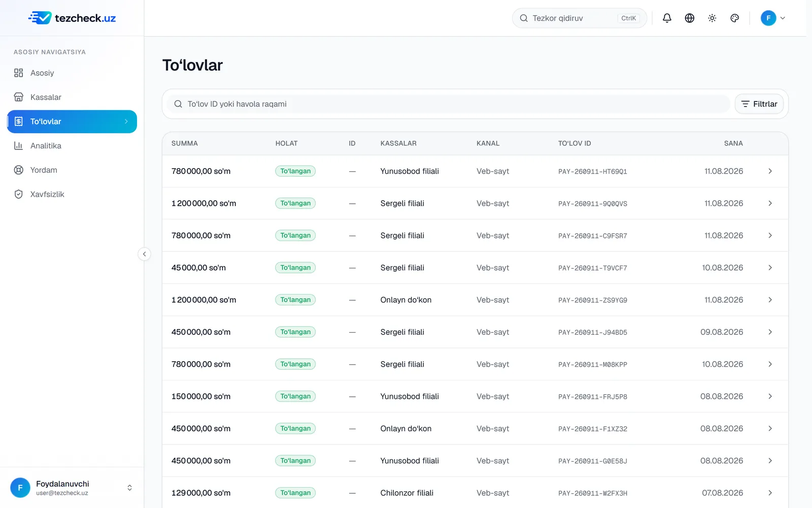The height and width of the screenshot is (508, 812).
Task: Click amount 129 000,00 so'm
Action: [x=201, y=493]
